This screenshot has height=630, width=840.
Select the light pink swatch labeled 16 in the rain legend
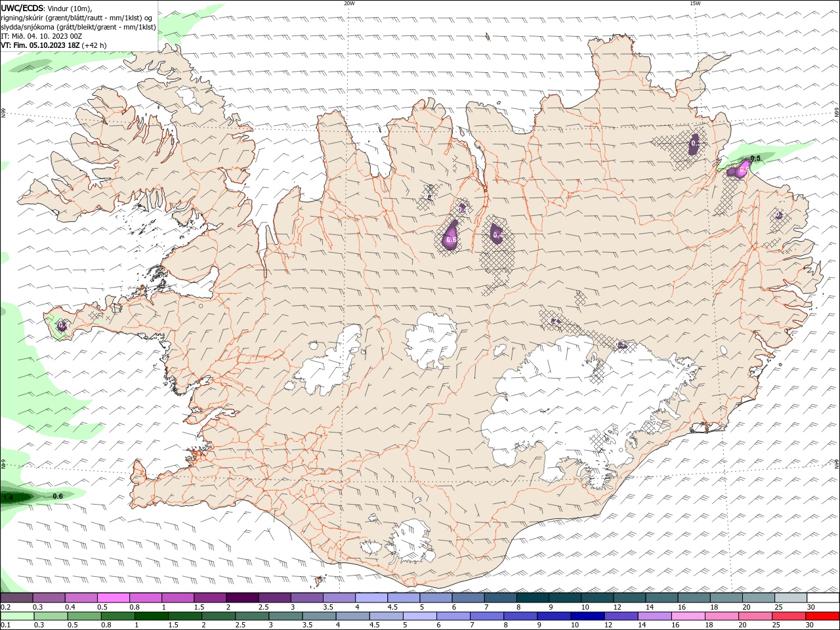click(x=688, y=616)
